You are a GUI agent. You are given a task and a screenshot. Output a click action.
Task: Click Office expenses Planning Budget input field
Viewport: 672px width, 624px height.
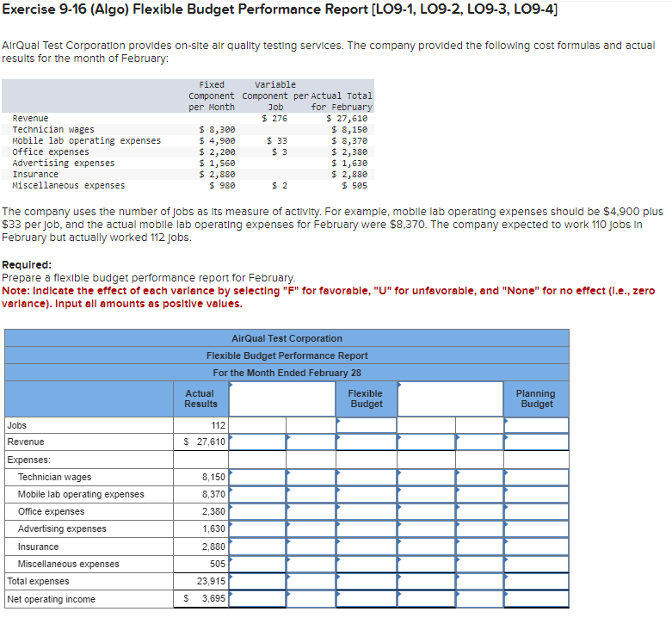click(536, 511)
